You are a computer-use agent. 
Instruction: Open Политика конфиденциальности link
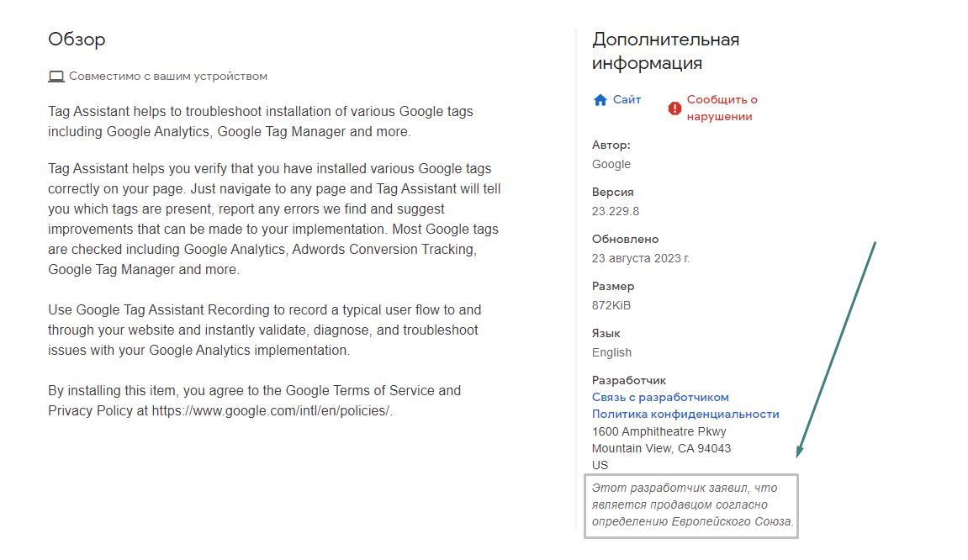click(685, 414)
